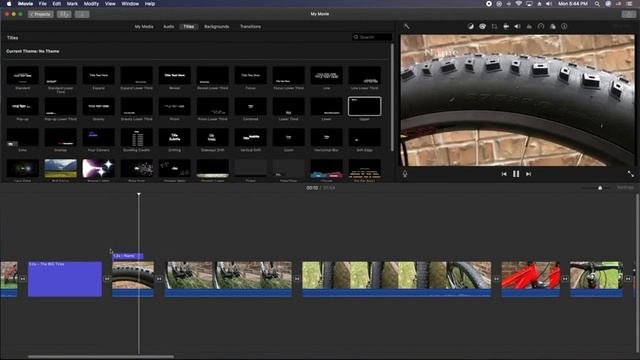This screenshot has width=640, height=360.
Task: Open the View menu
Action: 110,4
